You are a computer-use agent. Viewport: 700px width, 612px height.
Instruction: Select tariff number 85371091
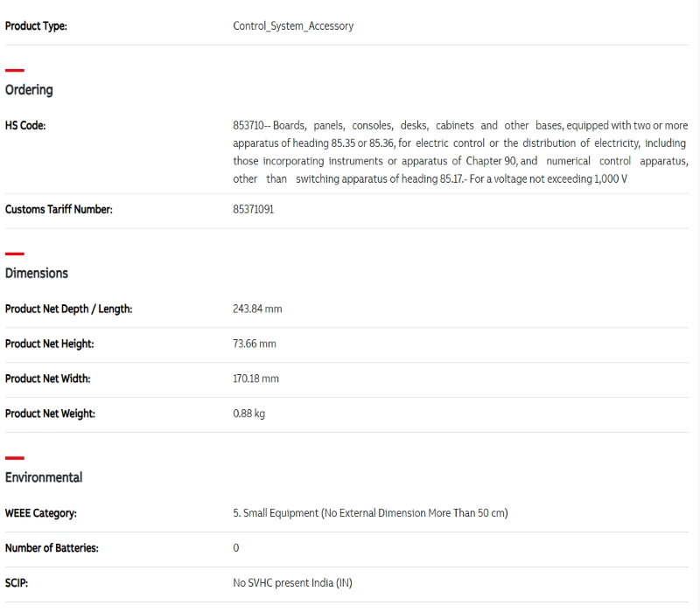[x=253, y=210]
